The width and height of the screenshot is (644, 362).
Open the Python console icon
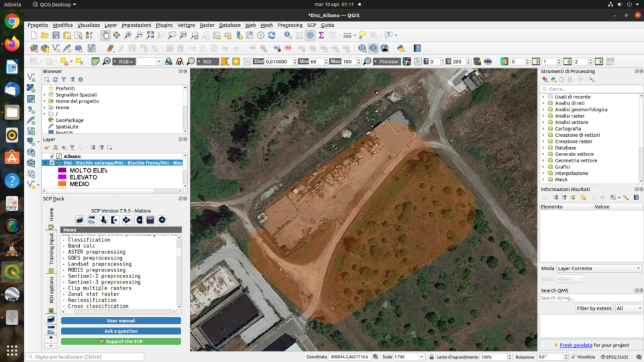coord(401,48)
